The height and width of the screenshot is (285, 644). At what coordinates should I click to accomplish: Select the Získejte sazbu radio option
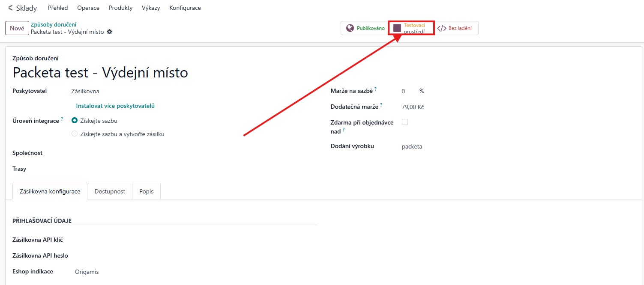pos(75,121)
